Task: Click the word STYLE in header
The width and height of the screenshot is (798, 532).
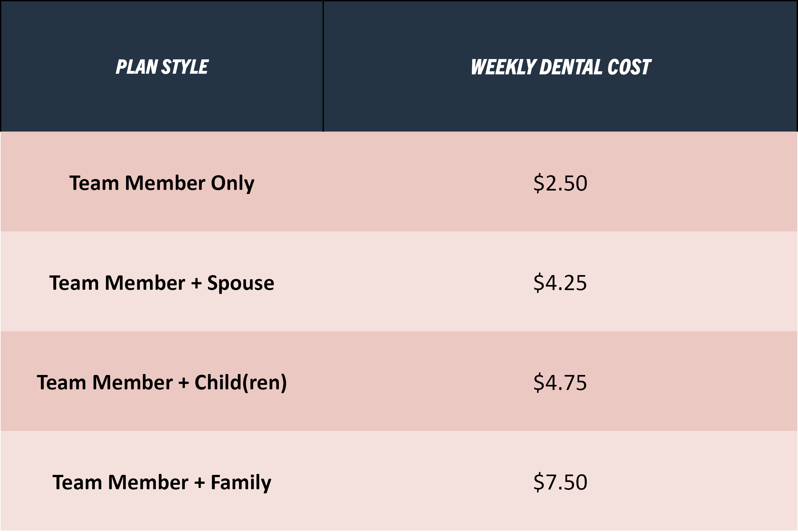Action: click(185, 66)
